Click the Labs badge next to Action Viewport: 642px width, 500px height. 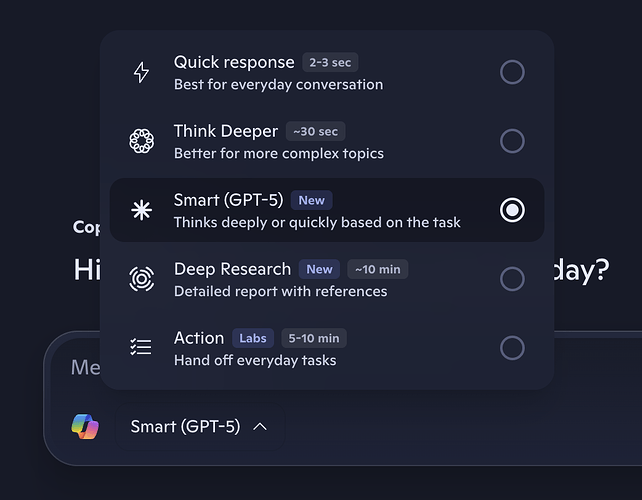coord(252,338)
